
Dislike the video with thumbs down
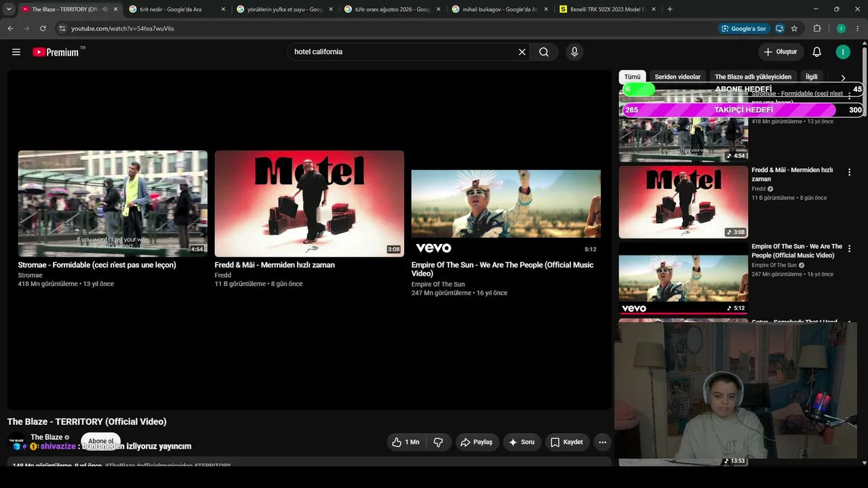coord(438,442)
